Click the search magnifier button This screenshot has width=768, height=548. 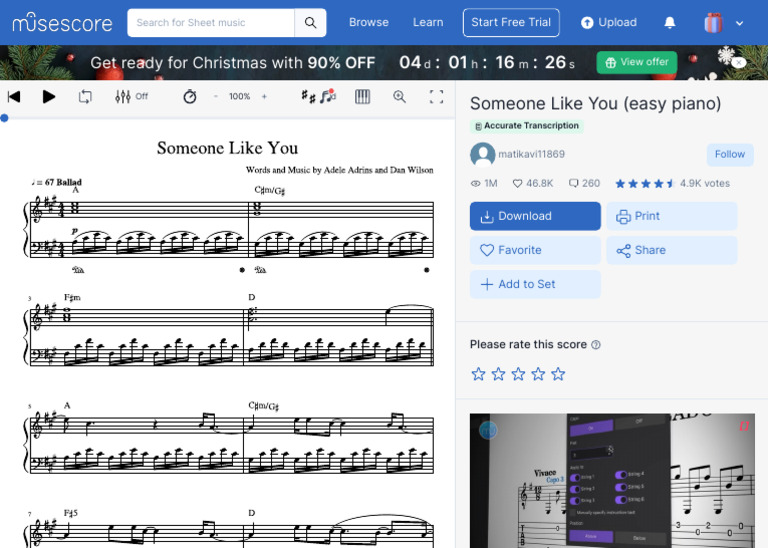click(311, 23)
